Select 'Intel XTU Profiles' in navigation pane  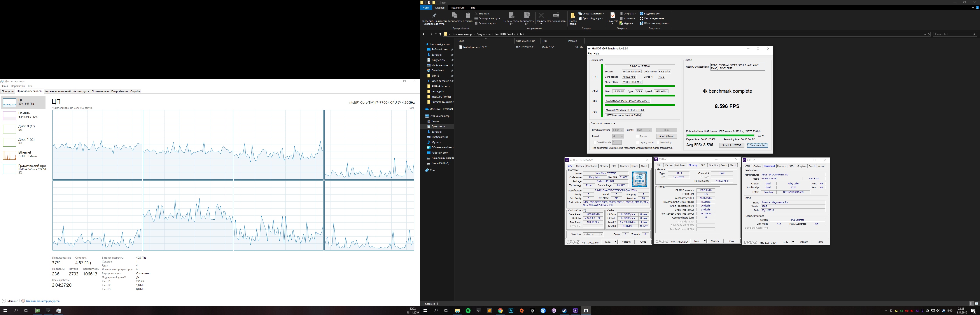(x=441, y=97)
